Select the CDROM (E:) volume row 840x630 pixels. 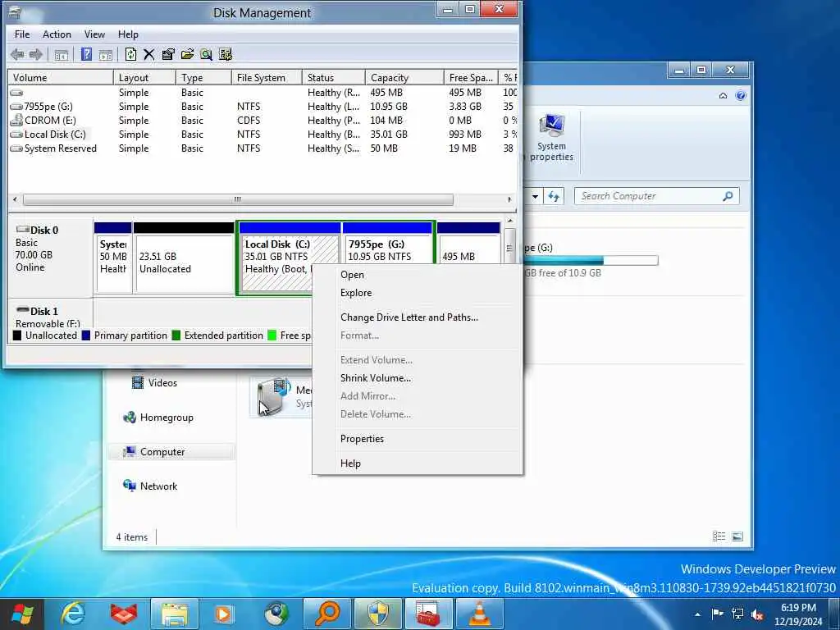tap(262, 121)
